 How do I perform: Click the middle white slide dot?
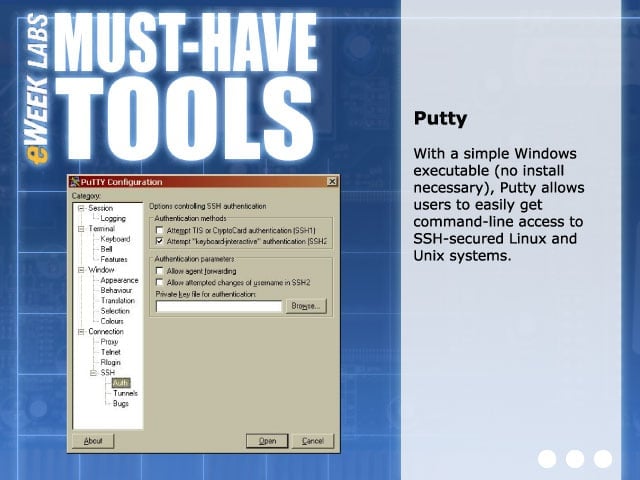[x=575, y=459]
